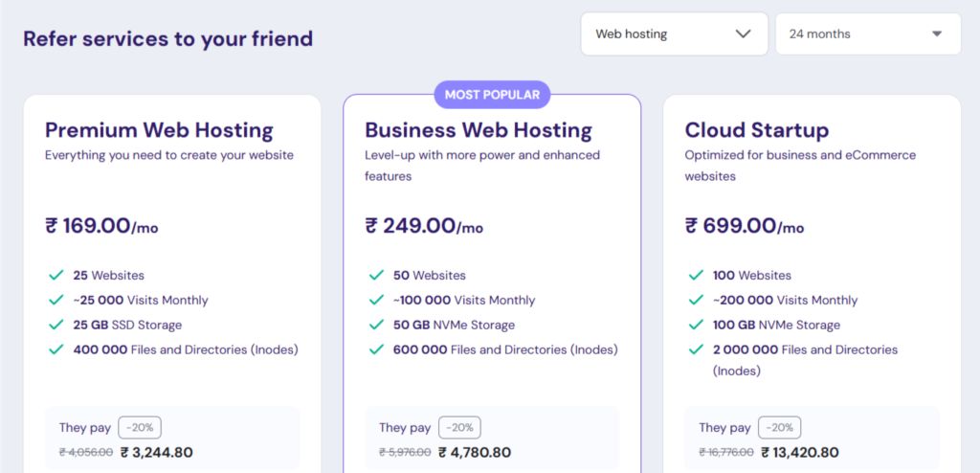Click the MOST POPULAR badge
This screenshot has height=473, width=980.
492,95
